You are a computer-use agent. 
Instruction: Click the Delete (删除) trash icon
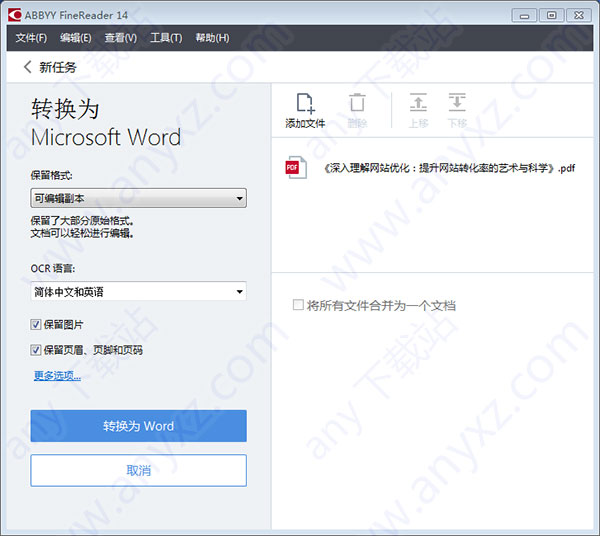(x=357, y=103)
